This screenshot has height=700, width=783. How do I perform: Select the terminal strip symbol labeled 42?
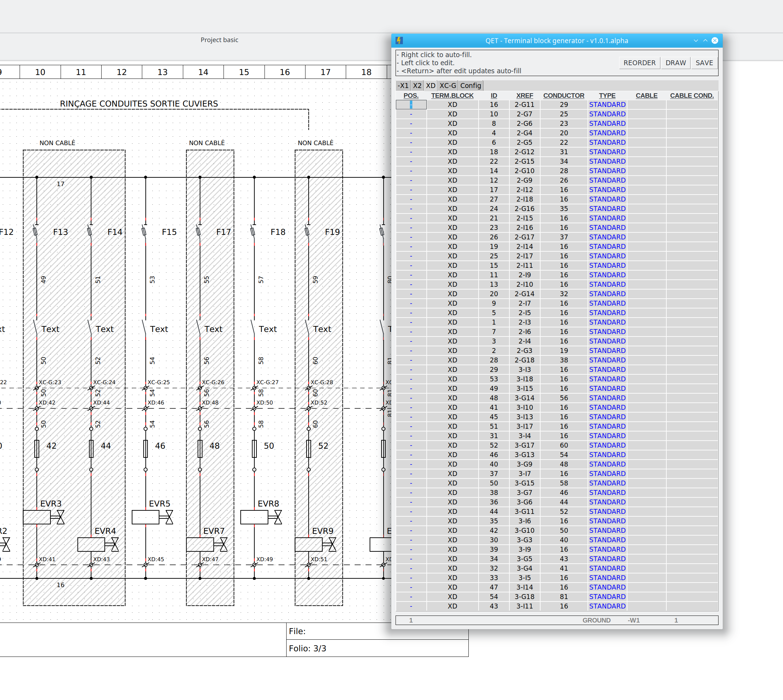coord(37,449)
